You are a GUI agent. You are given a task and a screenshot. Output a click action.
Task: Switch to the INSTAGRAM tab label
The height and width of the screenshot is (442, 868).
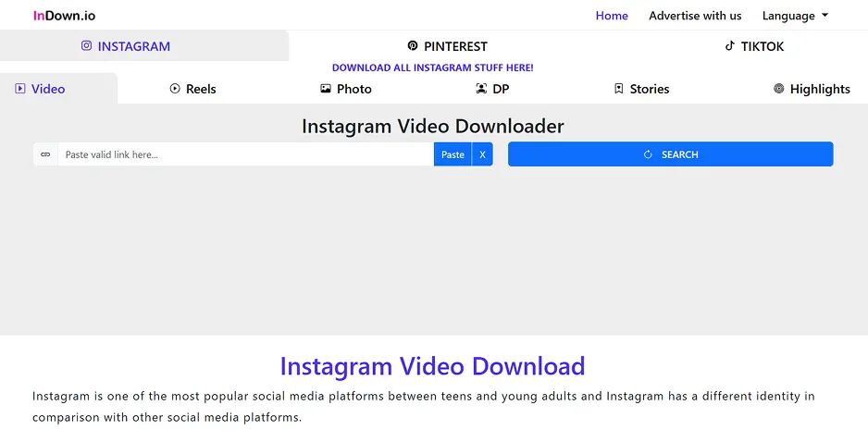[134, 46]
